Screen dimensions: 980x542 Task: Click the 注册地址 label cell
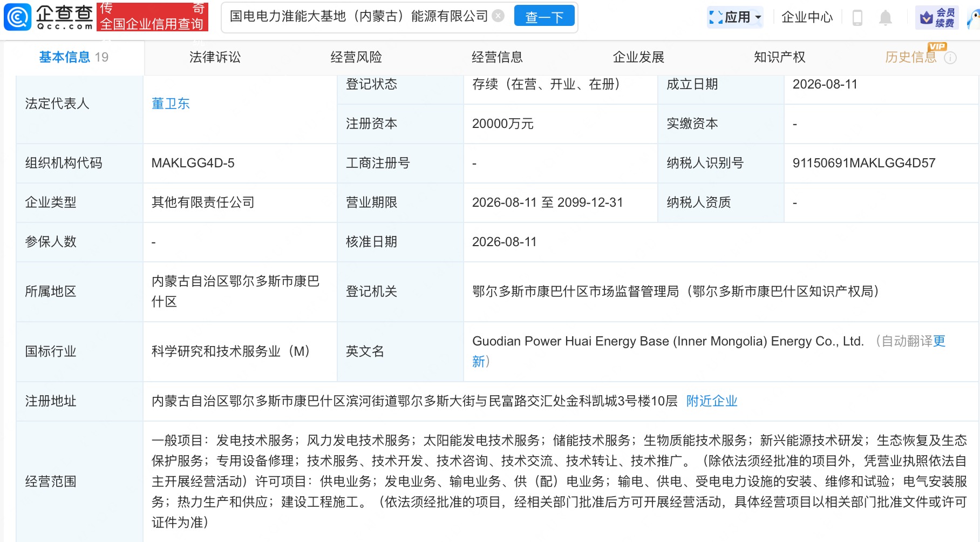(80, 401)
